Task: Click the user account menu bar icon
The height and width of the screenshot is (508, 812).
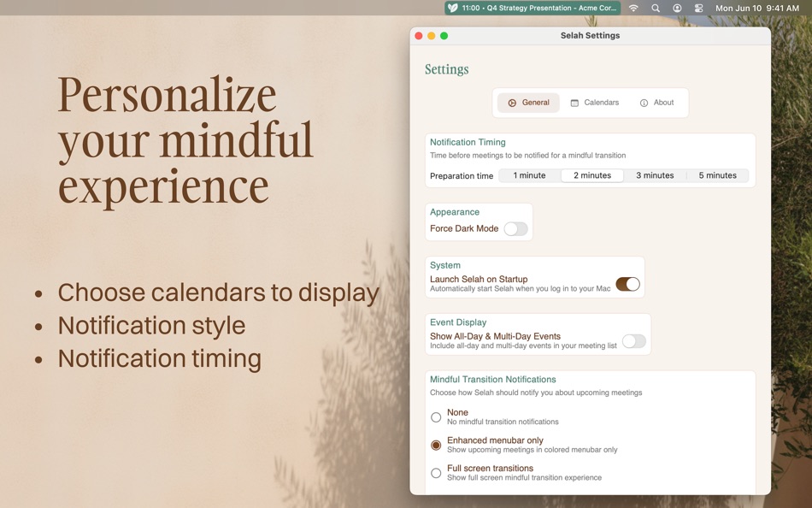Action: click(677, 9)
